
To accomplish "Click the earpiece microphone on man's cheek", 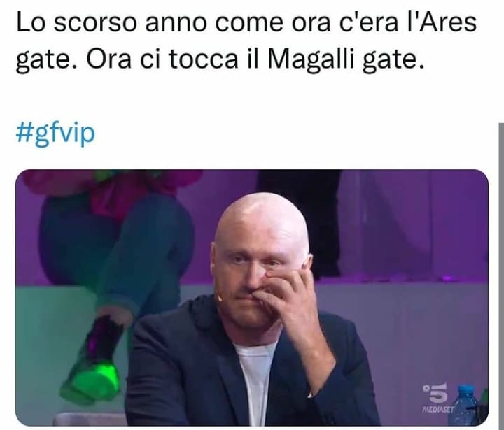I will click(220, 299).
